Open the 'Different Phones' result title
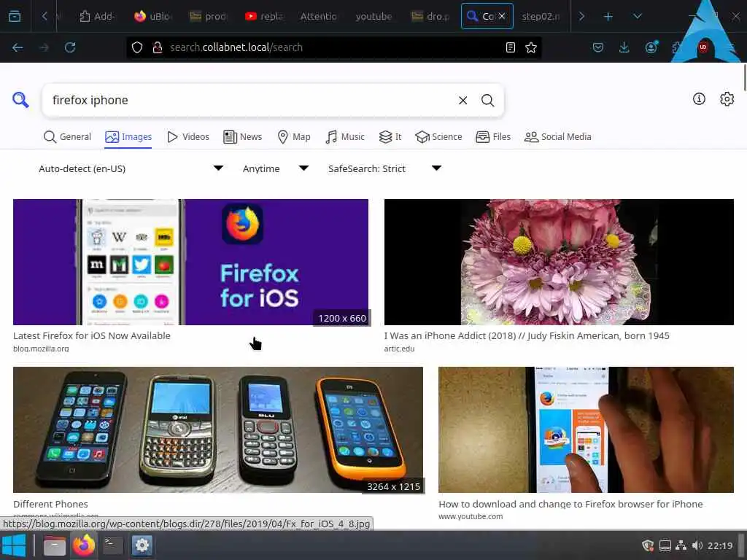Image resolution: width=747 pixels, height=560 pixels. coord(50,505)
